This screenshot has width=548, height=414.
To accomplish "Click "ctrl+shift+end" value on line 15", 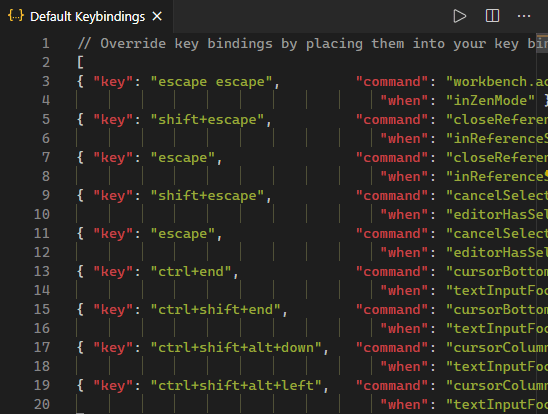I will [x=216, y=310].
